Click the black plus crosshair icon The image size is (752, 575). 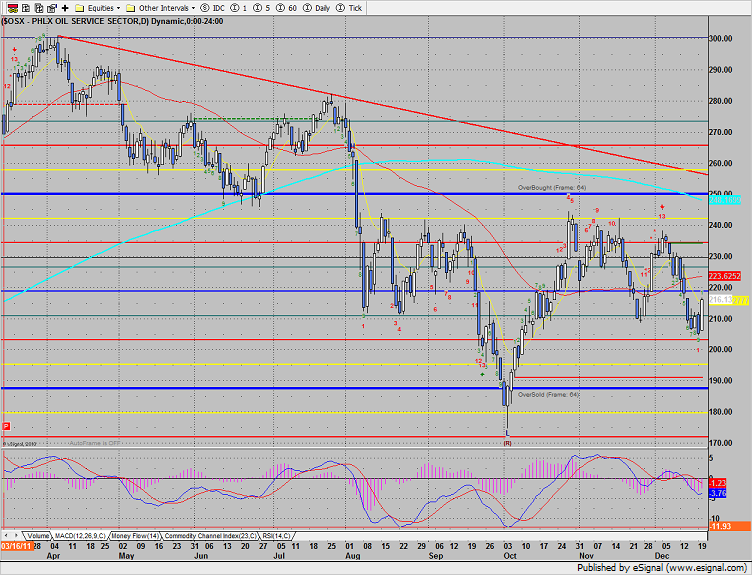[66, 6]
